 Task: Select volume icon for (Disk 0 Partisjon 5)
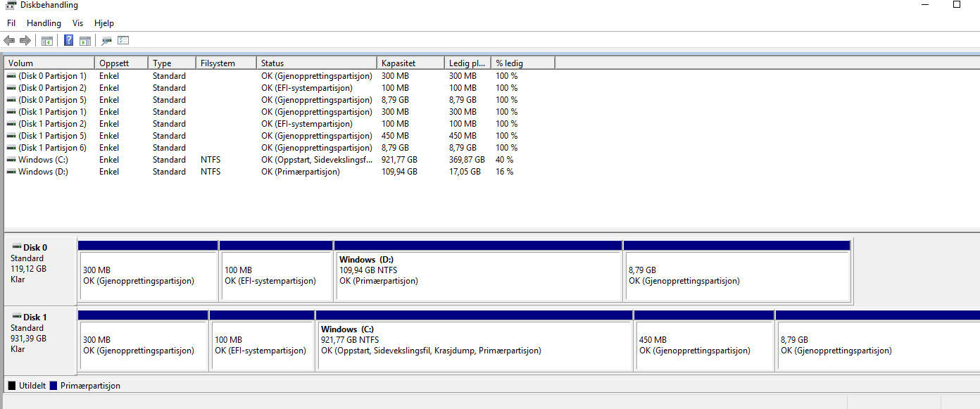(11, 100)
